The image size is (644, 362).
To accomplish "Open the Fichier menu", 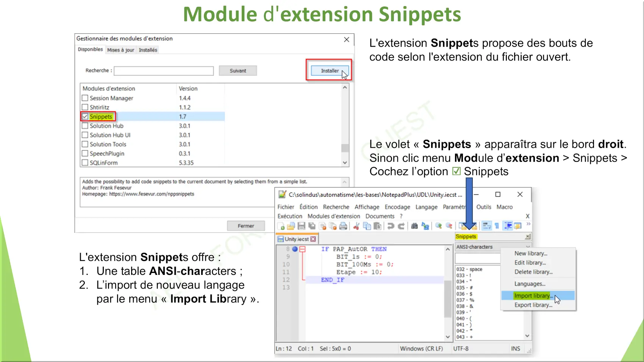I will (286, 207).
